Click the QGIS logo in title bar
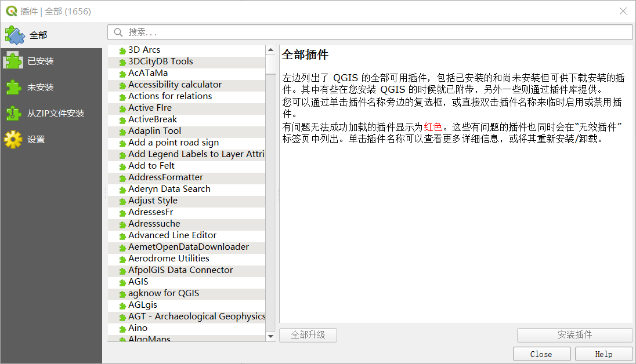The image size is (636, 364). pyautogui.click(x=12, y=11)
